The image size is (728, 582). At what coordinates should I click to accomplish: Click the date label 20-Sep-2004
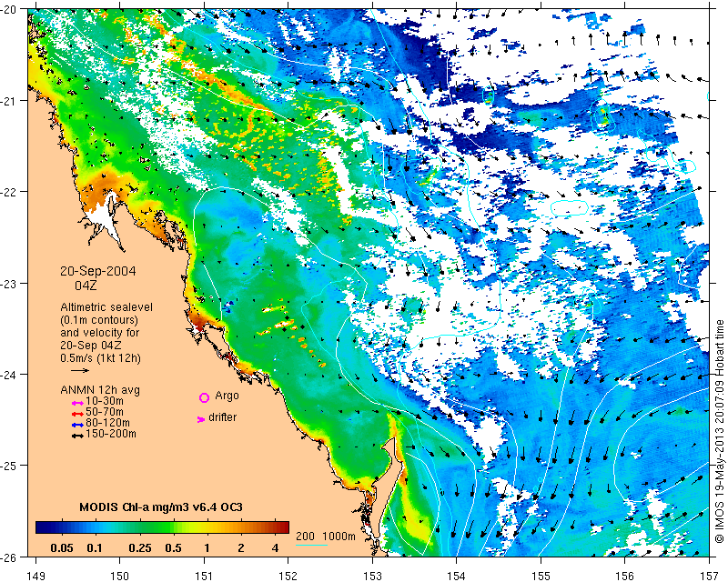[98, 271]
